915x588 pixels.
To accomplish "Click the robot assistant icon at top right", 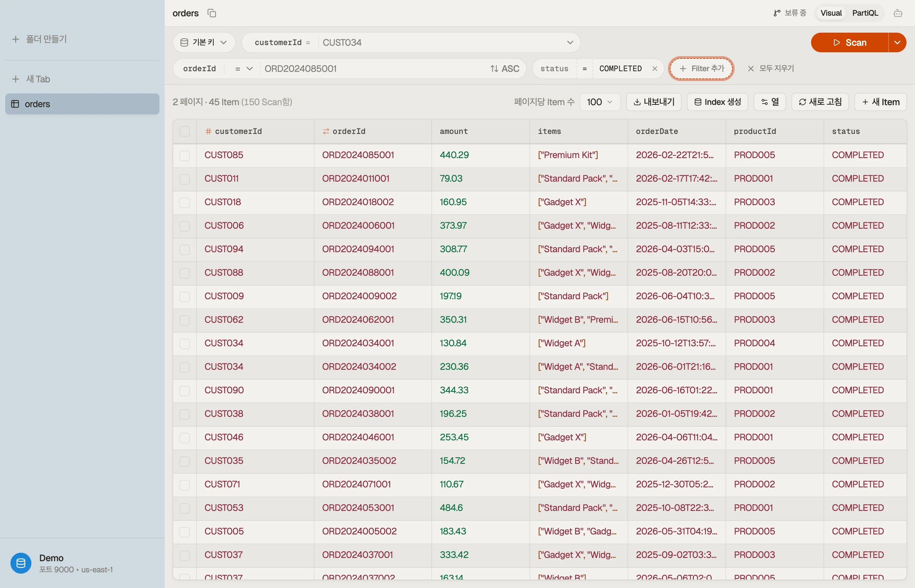I will tap(898, 13).
